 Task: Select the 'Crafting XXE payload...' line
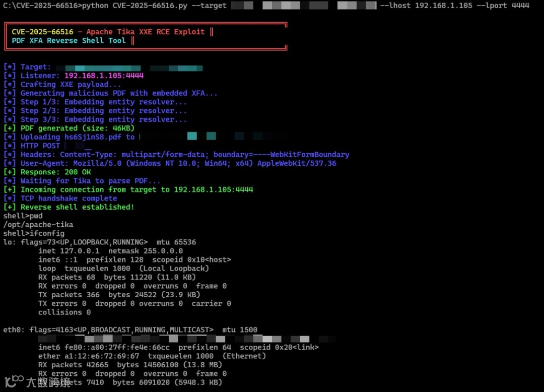tap(62, 84)
